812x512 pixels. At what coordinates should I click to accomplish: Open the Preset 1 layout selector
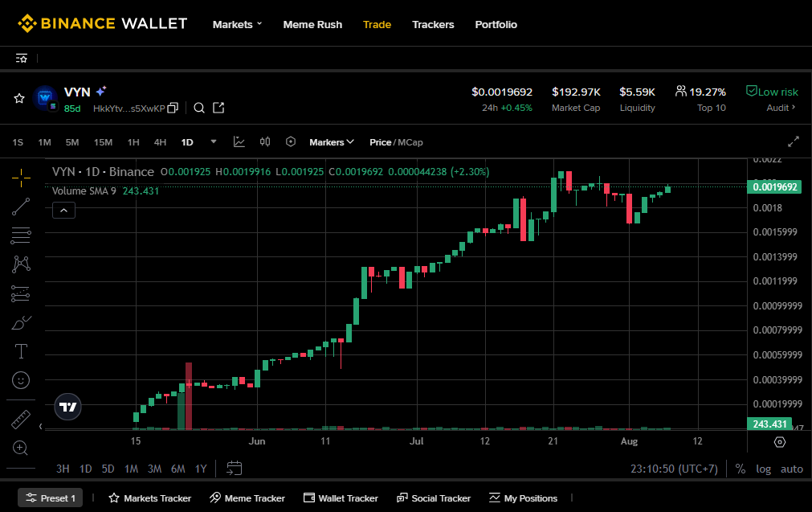[51, 498]
